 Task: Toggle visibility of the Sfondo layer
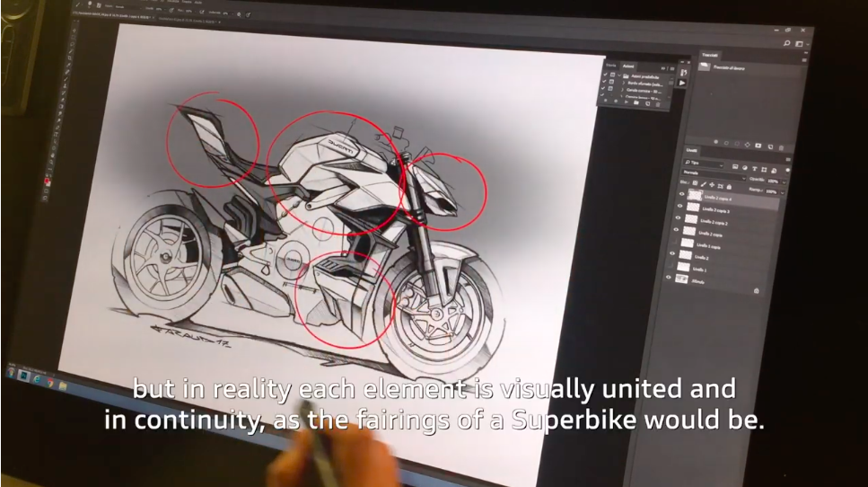(x=670, y=278)
